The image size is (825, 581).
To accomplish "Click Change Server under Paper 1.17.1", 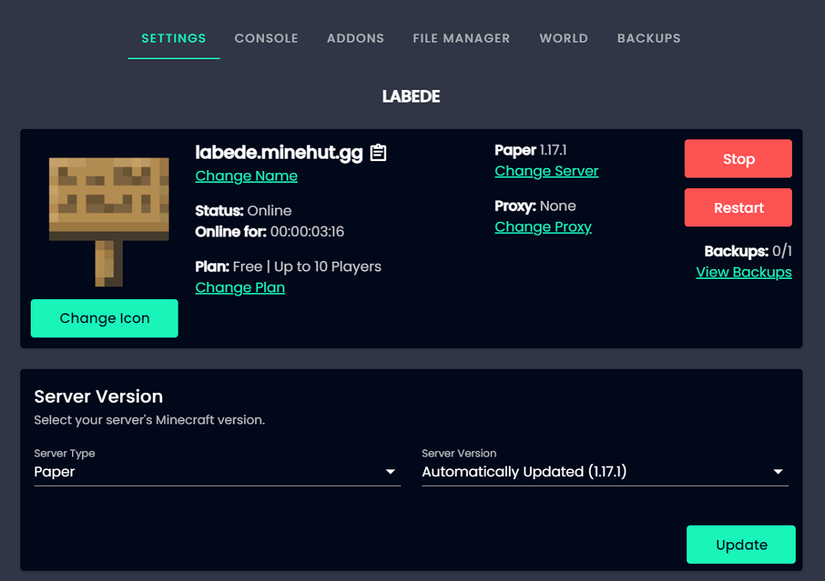I will point(546,171).
